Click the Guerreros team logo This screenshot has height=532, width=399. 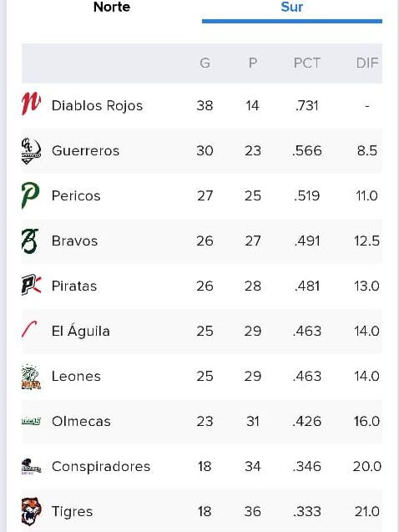[31, 150]
